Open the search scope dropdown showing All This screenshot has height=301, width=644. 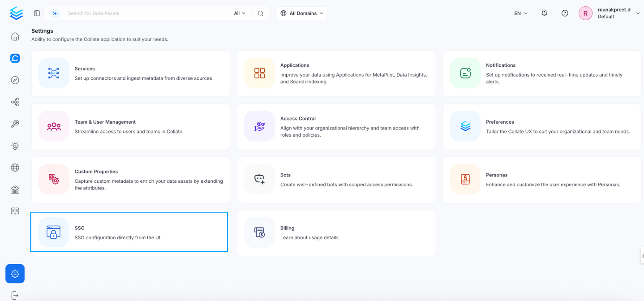coord(239,13)
